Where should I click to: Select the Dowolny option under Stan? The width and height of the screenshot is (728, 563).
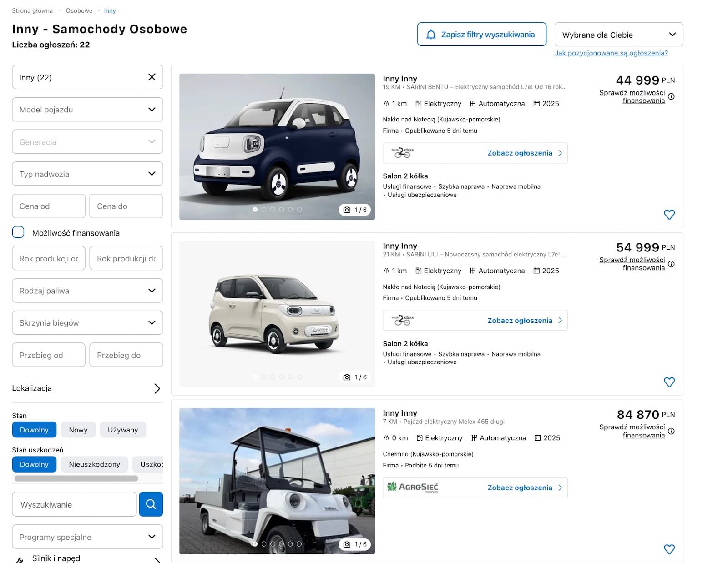coord(34,430)
